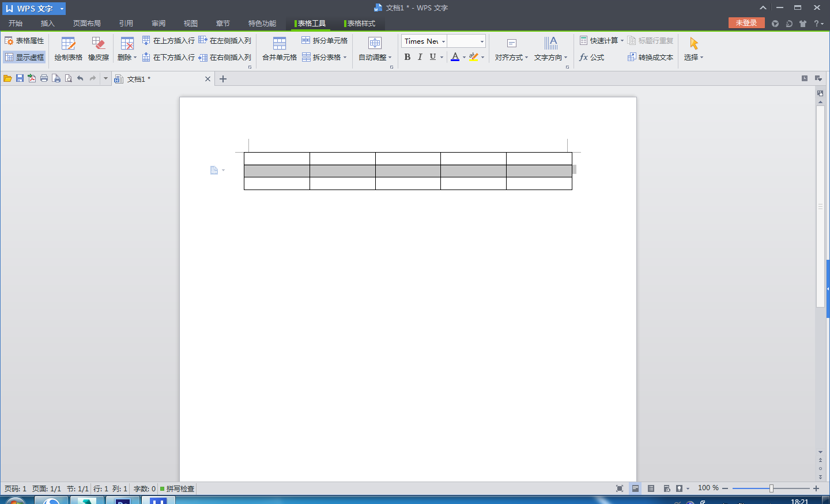Expand quick access toolbar customization arrow
This screenshot has height=504, width=830.
(x=105, y=78)
